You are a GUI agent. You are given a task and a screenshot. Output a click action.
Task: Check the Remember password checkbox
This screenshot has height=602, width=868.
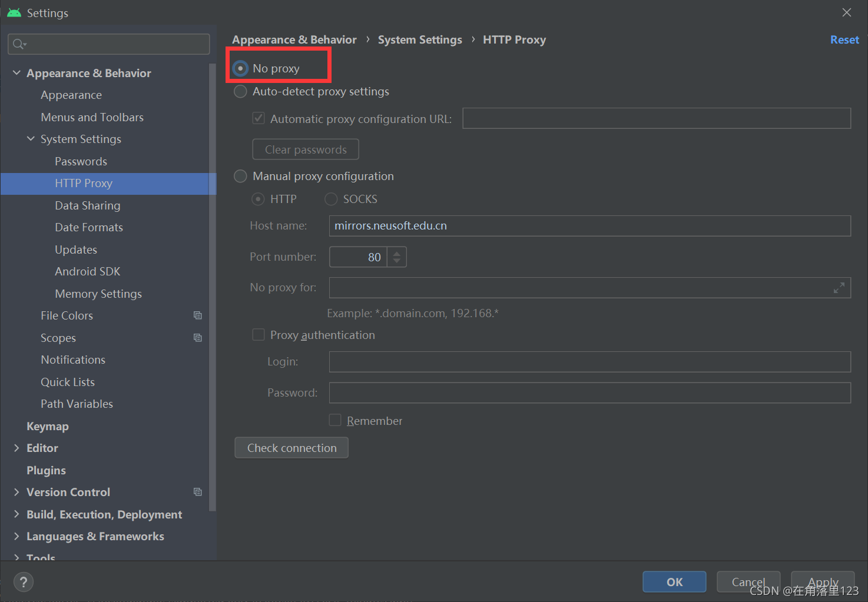click(335, 420)
